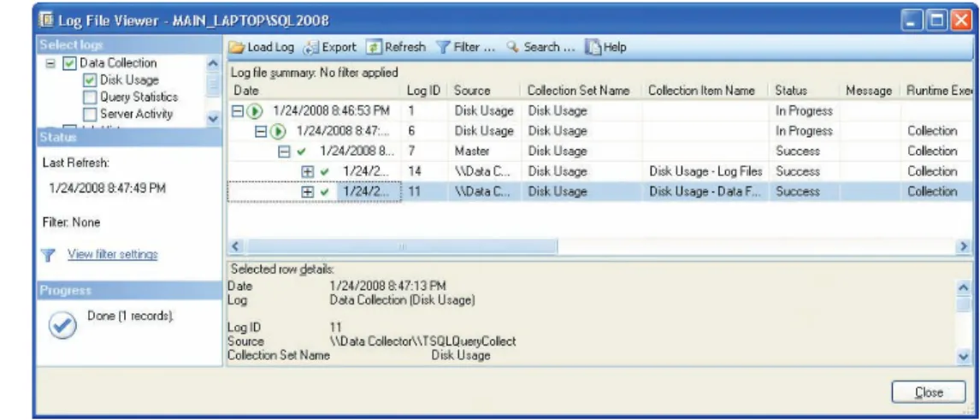This screenshot has width=980, height=420.
Task: Click the Query Statistics tree label
Action: [139, 98]
